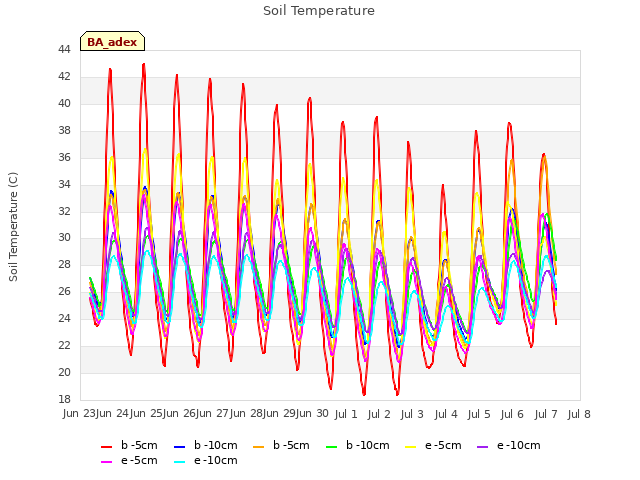Select the orange b -5cm legend entry
The width and height of the screenshot is (640, 480).
click(x=281, y=445)
